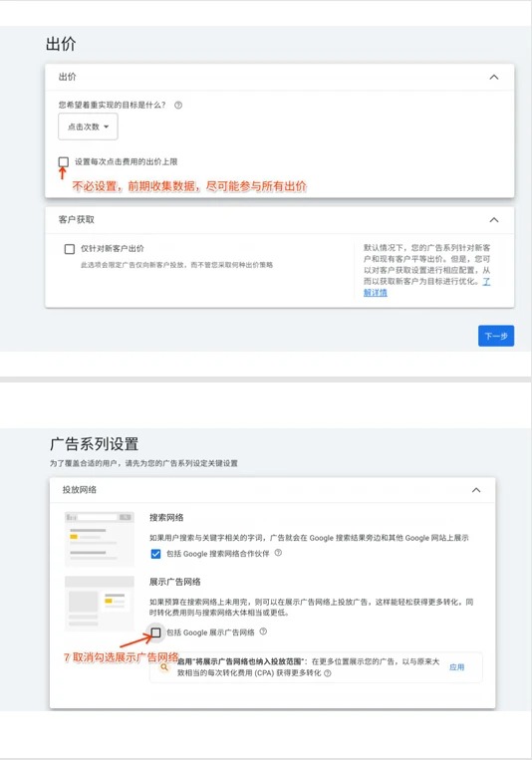This screenshot has width=532, height=760.
Task: Toggle 包括 Google 展示广告网络 checkbox
Action: pyautogui.click(x=155, y=633)
